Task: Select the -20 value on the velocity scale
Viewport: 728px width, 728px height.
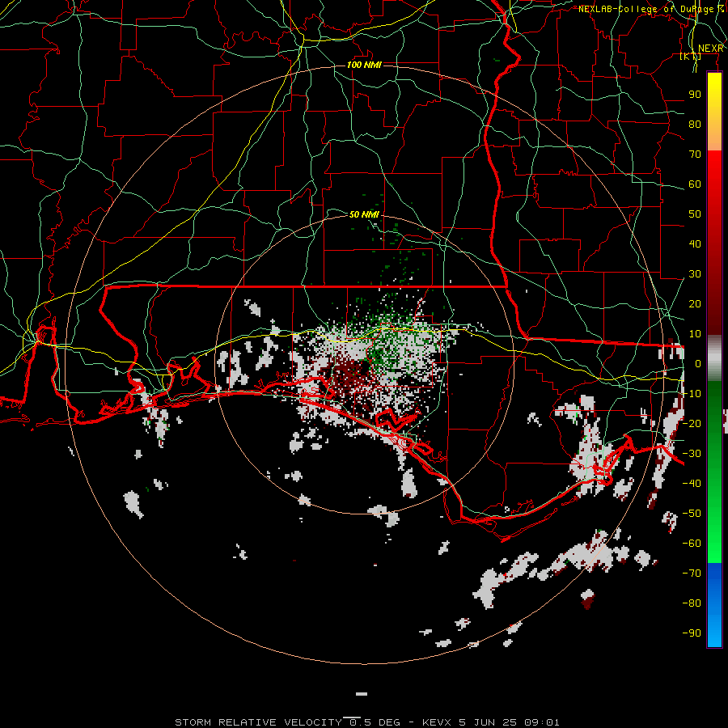Action: (692, 424)
